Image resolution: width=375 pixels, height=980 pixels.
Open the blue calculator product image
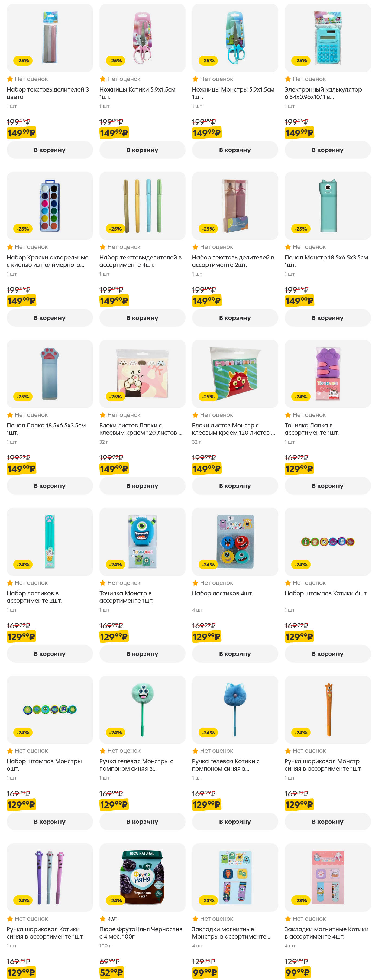click(327, 38)
